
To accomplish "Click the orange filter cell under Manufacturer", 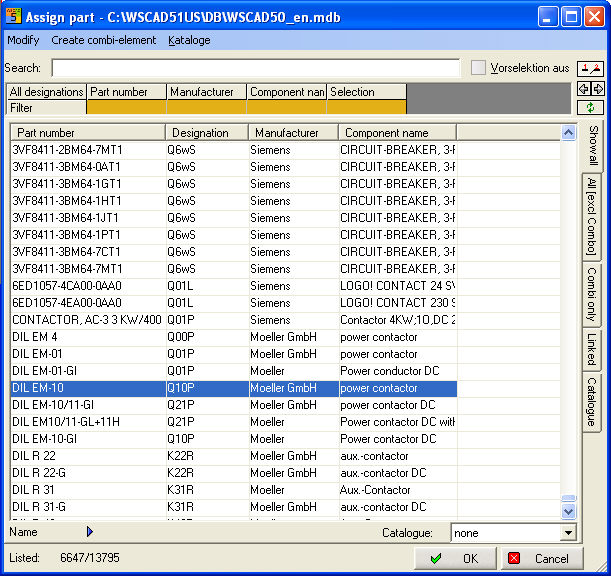I will click(x=207, y=107).
